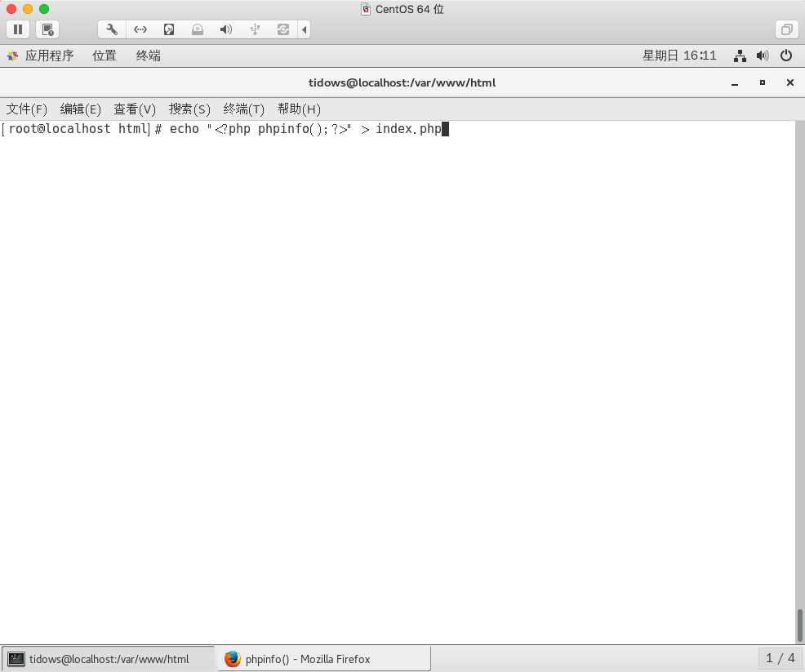Collapse the device toolbar arrow
805x672 pixels.
tap(304, 29)
